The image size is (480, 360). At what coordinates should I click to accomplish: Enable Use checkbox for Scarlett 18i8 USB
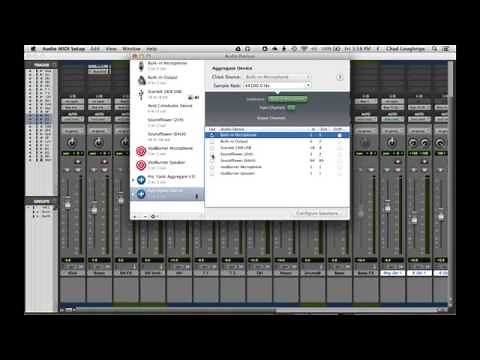(x=212, y=148)
